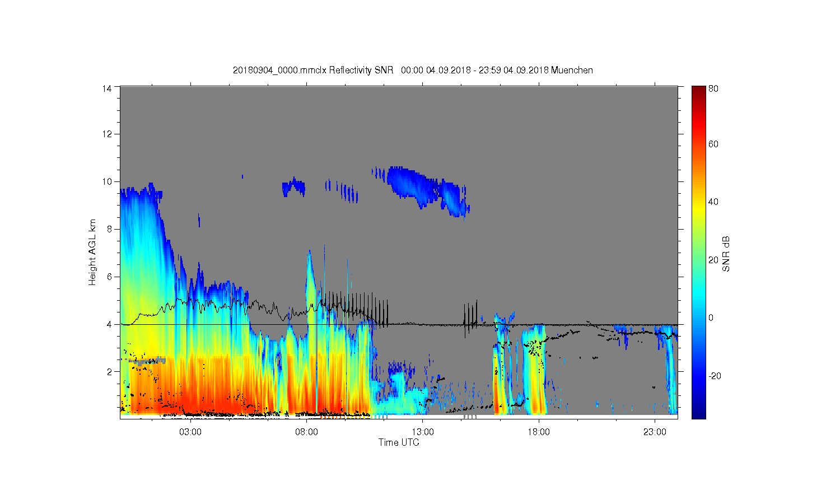Click the height axis label 14
The image size is (840, 504).
(107, 88)
